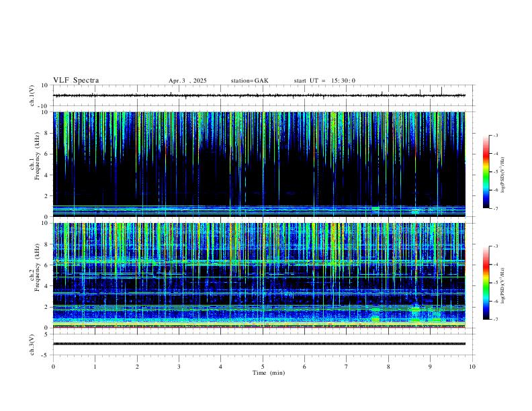532x411 pixels.
Task: Click the ch.1 spectrogram panel
Action: click(259, 164)
